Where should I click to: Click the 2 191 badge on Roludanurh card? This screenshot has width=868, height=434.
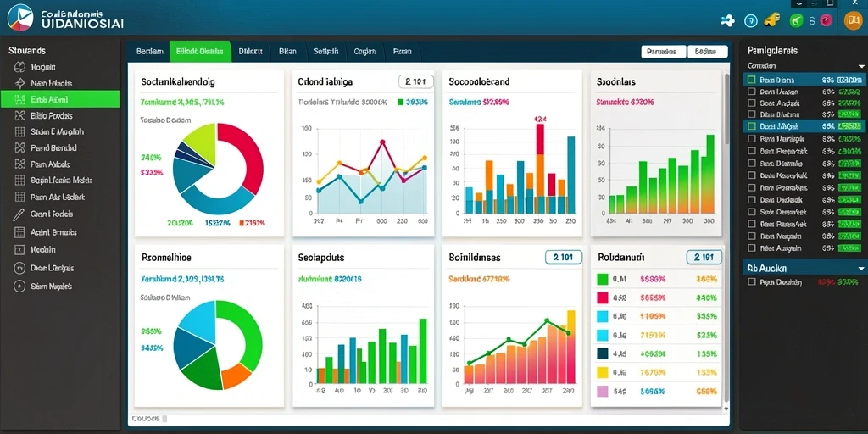point(704,257)
